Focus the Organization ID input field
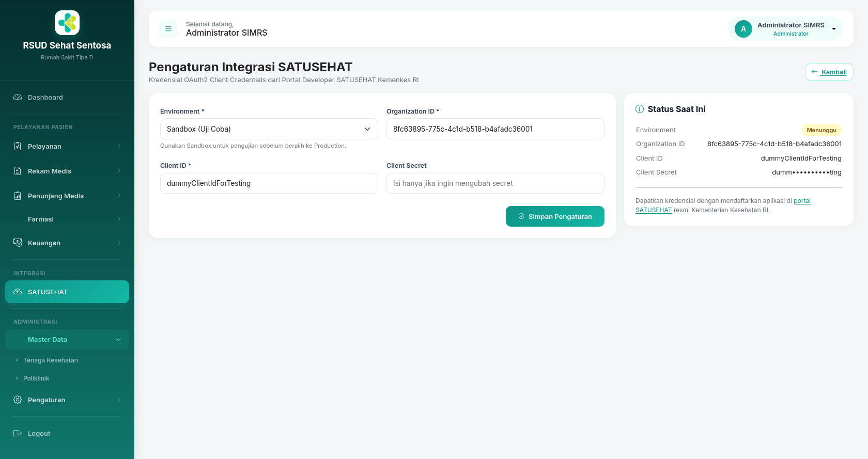 (495, 129)
